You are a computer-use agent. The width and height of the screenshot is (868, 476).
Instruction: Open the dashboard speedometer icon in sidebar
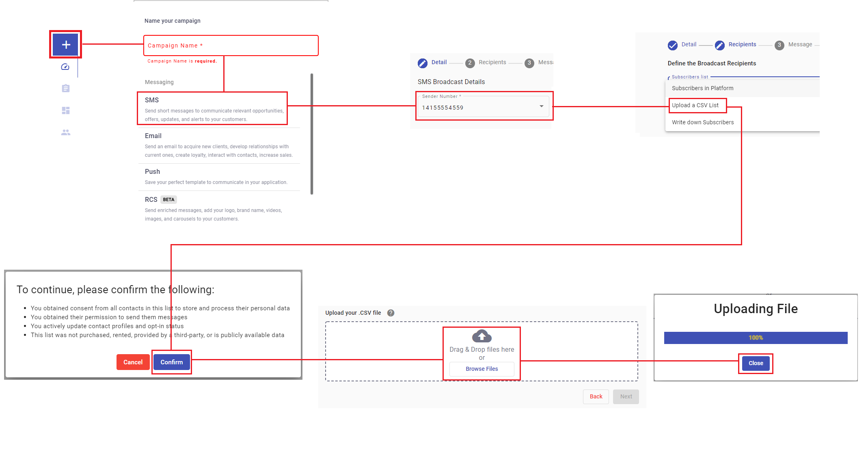click(x=65, y=67)
